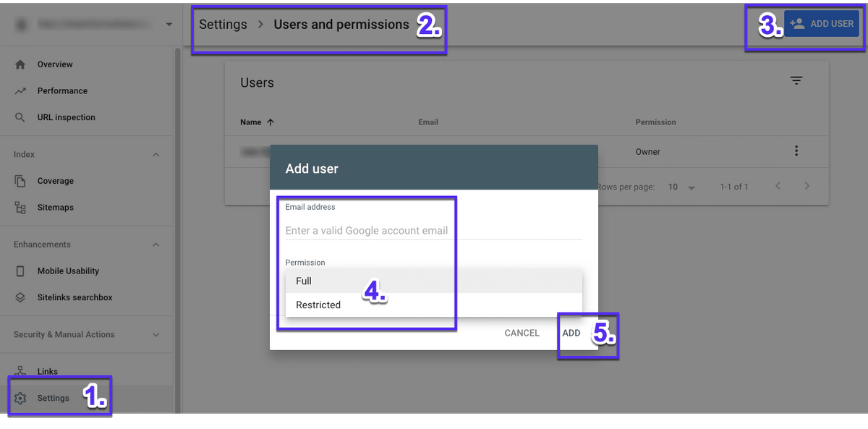Expand Security & Manual Actions section
Screen dimensions: 868x429
pyautogui.click(x=156, y=335)
